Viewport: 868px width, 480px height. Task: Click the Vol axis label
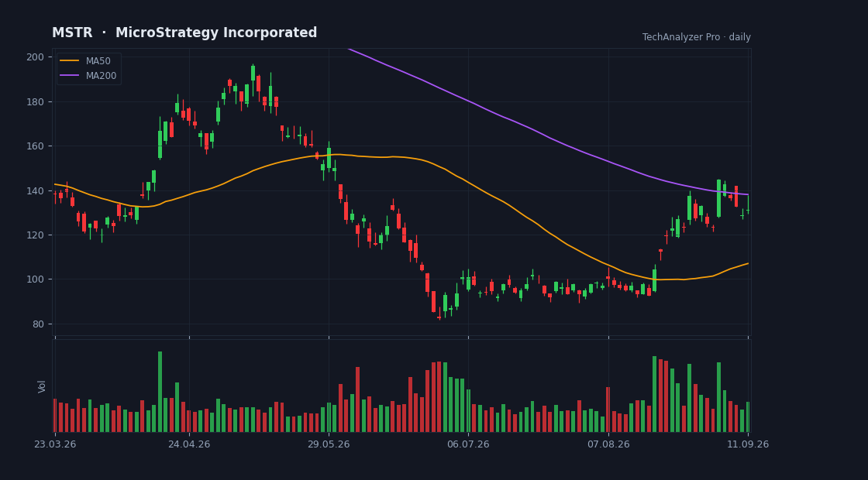tap(42, 386)
